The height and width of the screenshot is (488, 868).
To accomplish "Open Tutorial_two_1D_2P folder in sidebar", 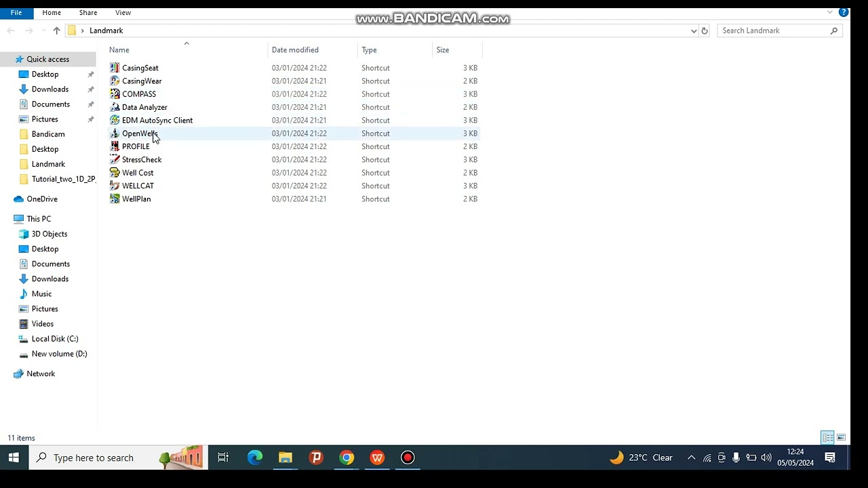I will 63,179.
